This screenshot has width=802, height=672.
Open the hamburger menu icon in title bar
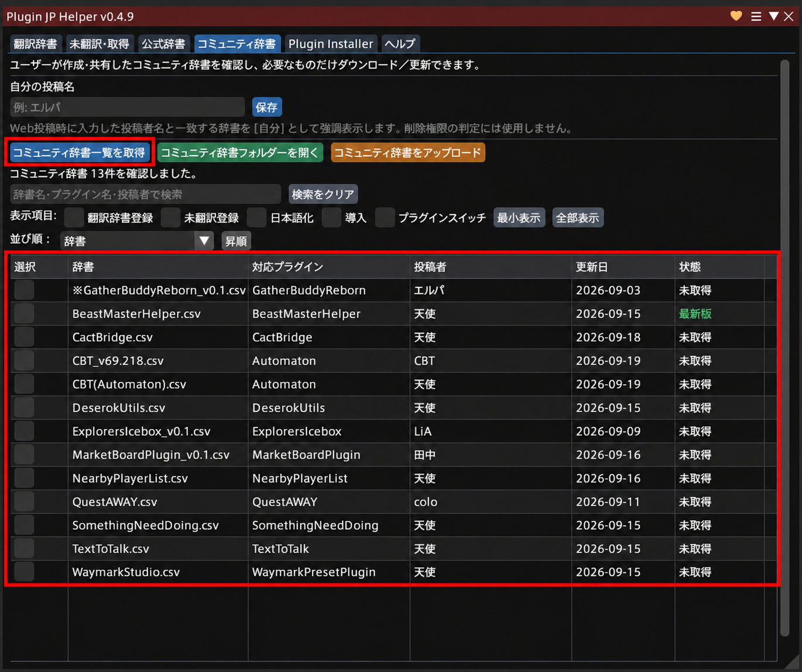point(756,16)
